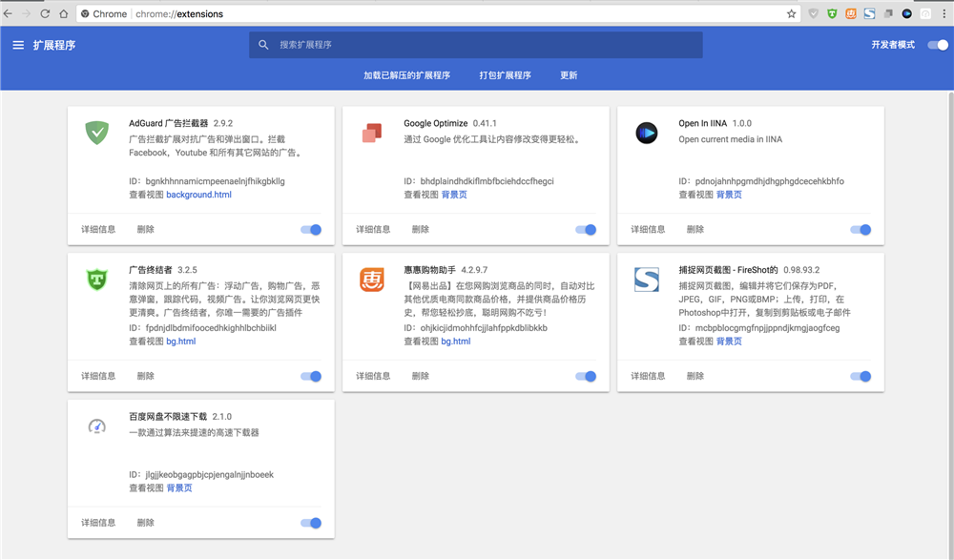Screen dimensions: 954x560
Task: Remove Open In IINA with 删除
Action: 695,230
